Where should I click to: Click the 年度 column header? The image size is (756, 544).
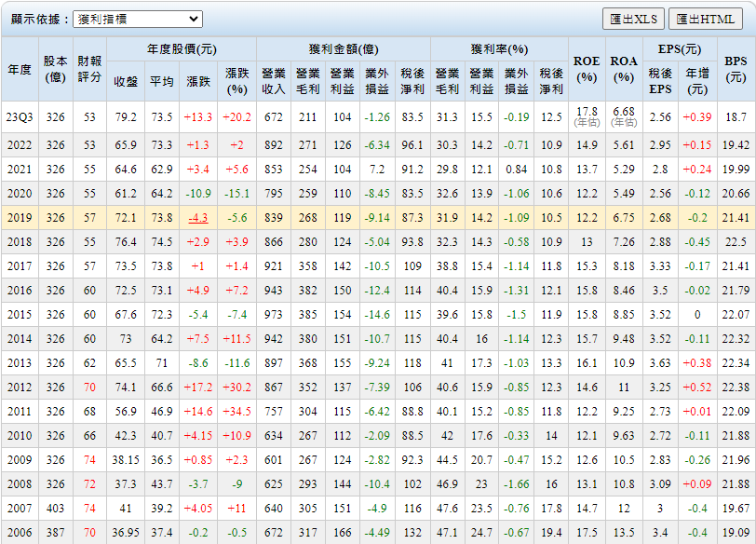[x=20, y=70]
